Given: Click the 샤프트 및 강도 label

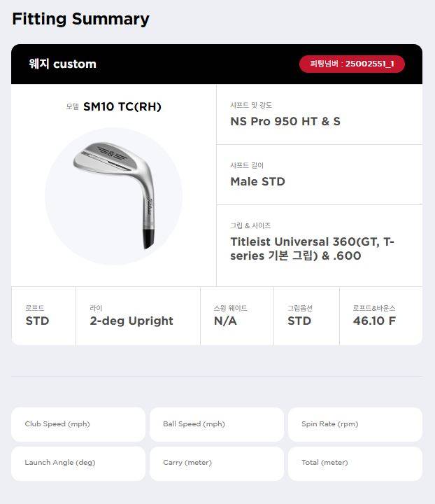Looking at the screenshot, I should click(x=251, y=105).
